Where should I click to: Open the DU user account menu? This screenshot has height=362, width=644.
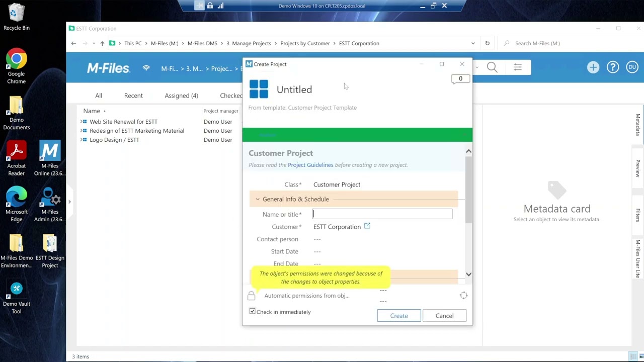[632, 67]
